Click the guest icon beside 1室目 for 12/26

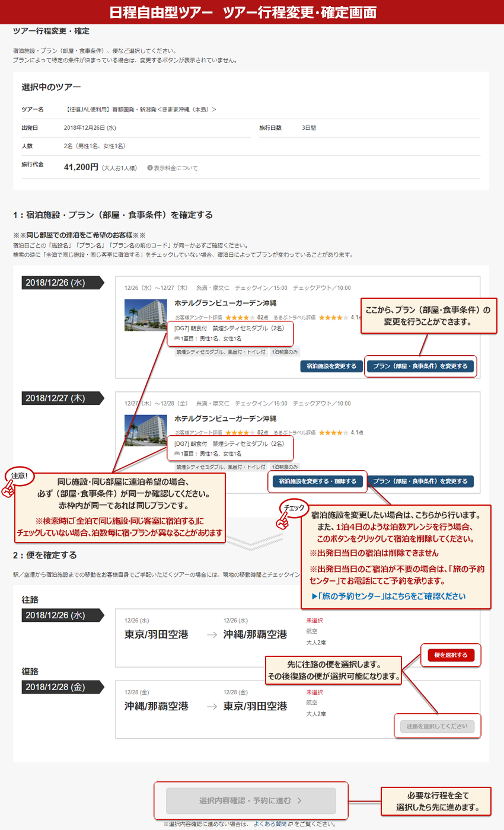[177, 339]
